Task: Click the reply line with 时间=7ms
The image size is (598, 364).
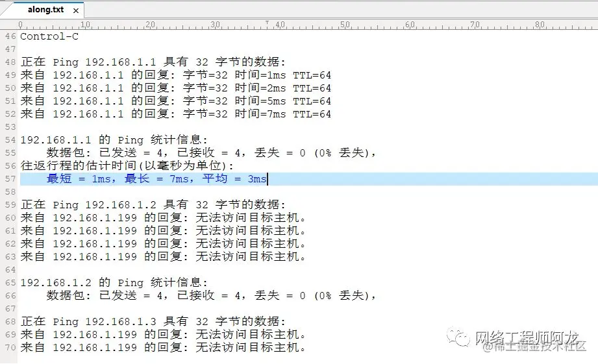Action: pos(175,114)
